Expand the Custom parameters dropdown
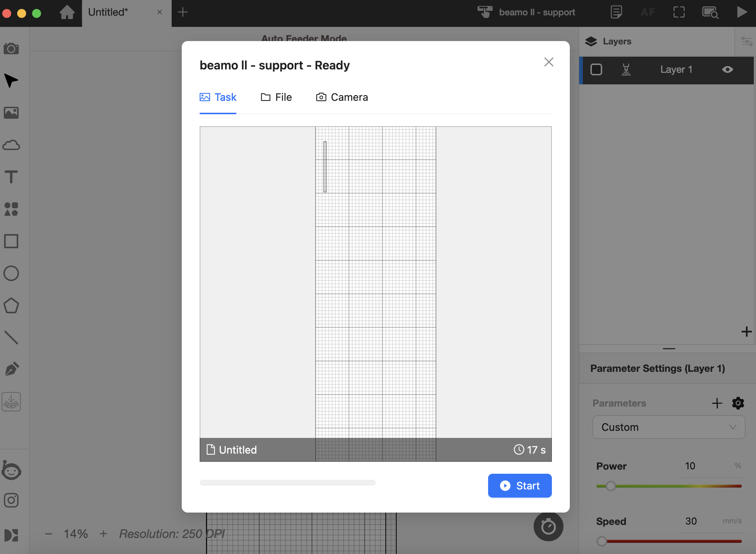The image size is (756, 554). (x=669, y=427)
